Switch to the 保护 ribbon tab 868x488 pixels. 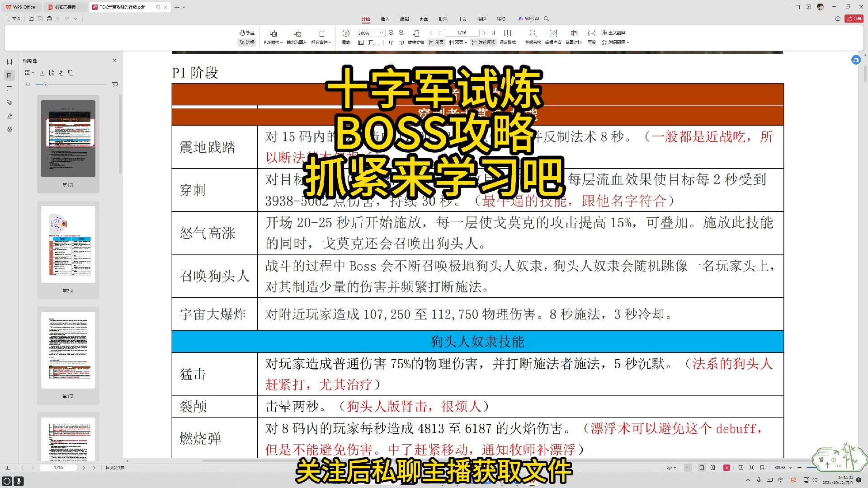[481, 19]
